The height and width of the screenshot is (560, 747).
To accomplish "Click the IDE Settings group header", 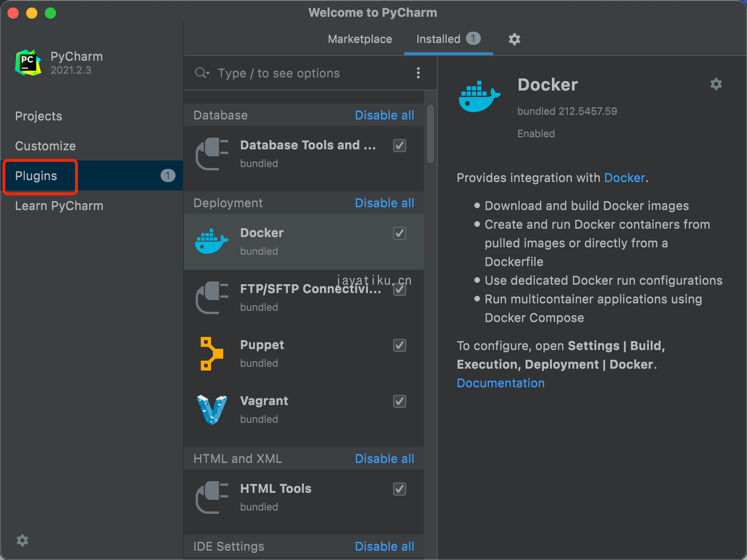I will (229, 546).
